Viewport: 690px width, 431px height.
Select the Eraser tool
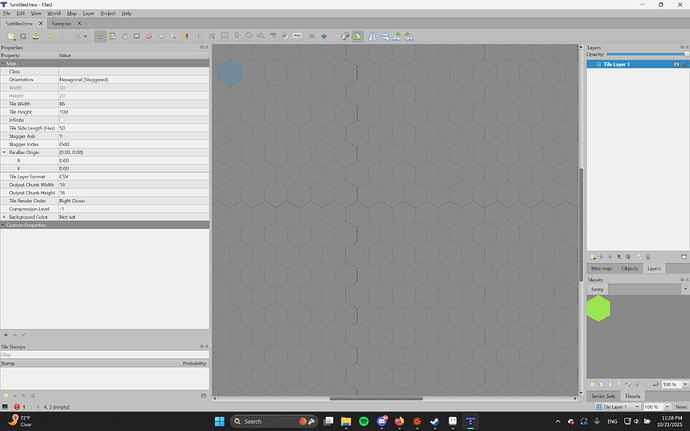coord(149,37)
